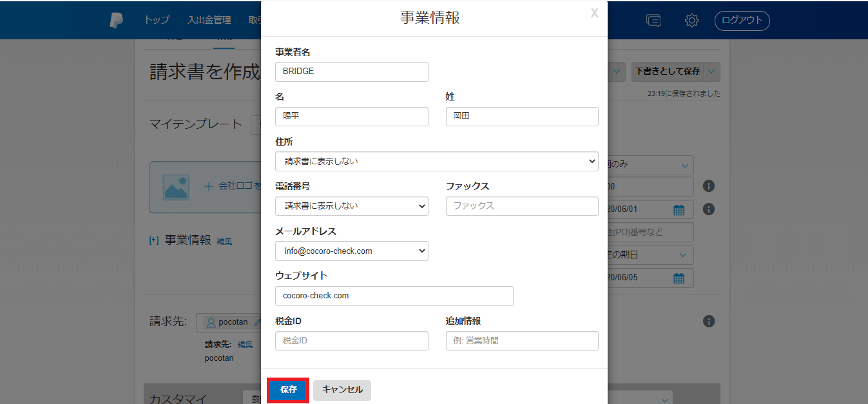Click the ログアウト button
Screen dimensions: 868x404
coord(742,21)
